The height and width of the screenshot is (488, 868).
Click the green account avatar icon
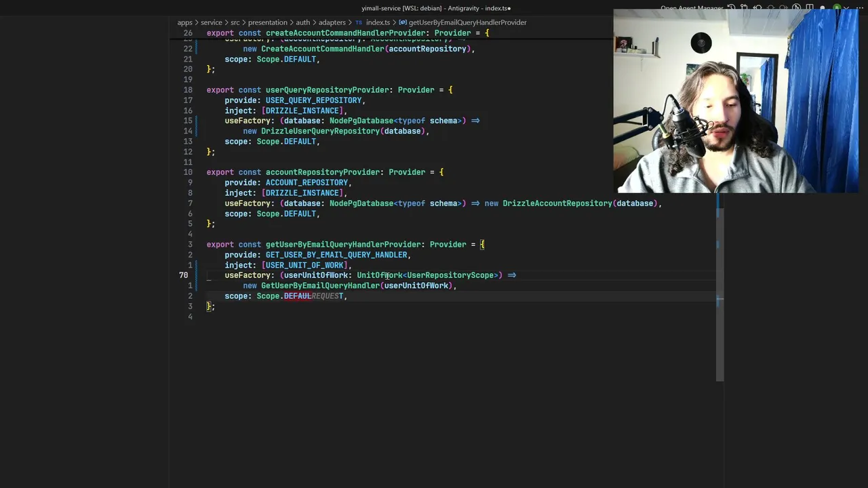point(837,8)
